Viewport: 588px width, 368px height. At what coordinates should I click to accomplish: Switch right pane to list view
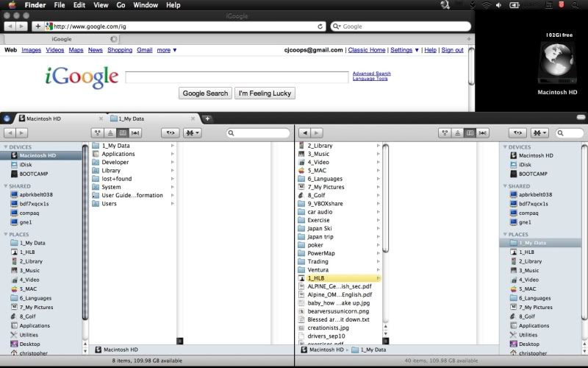(457, 132)
